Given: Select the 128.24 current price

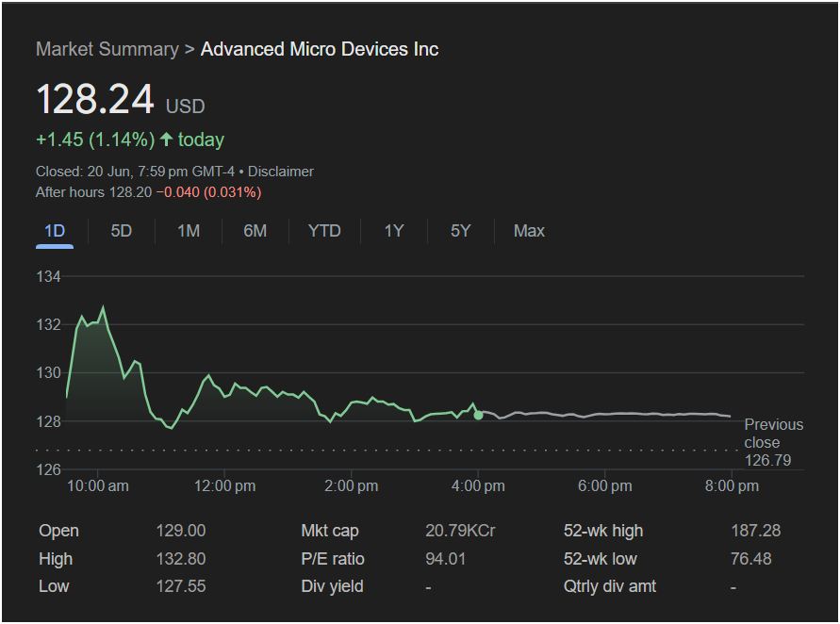Looking at the screenshot, I should point(95,100).
